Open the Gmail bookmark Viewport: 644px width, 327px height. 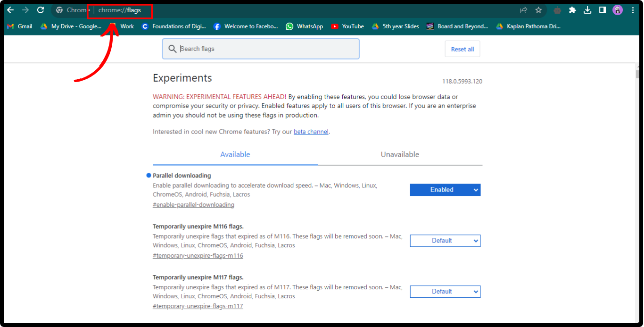point(20,26)
